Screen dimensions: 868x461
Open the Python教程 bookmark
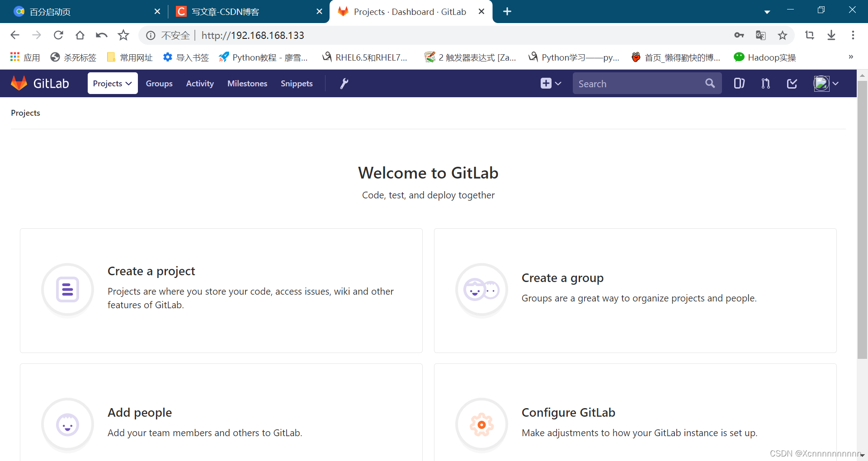click(x=263, y=57)
